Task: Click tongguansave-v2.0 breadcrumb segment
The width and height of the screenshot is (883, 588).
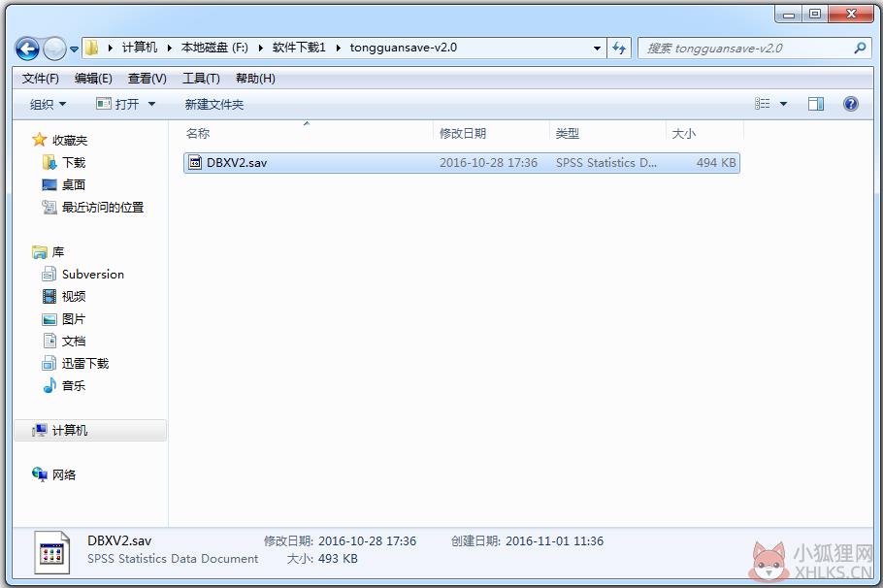Action: pos(404,48)
